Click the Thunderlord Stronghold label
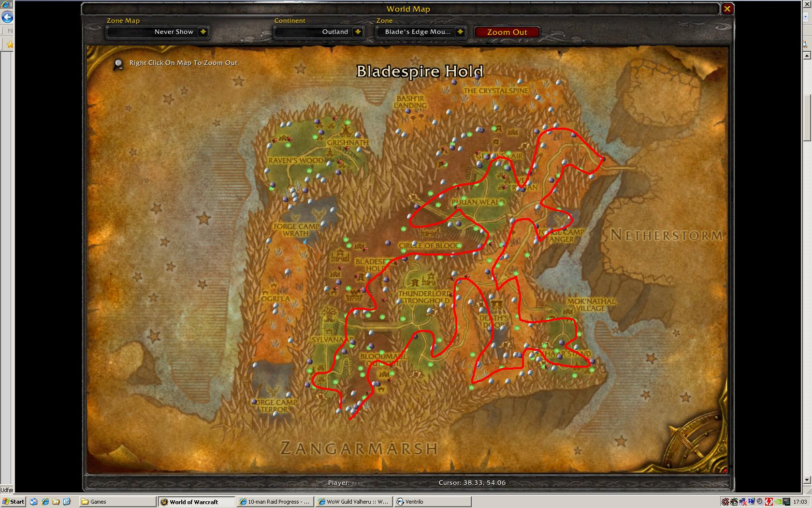The width and height of the screenshot is (812, 508). pos(424,297)
